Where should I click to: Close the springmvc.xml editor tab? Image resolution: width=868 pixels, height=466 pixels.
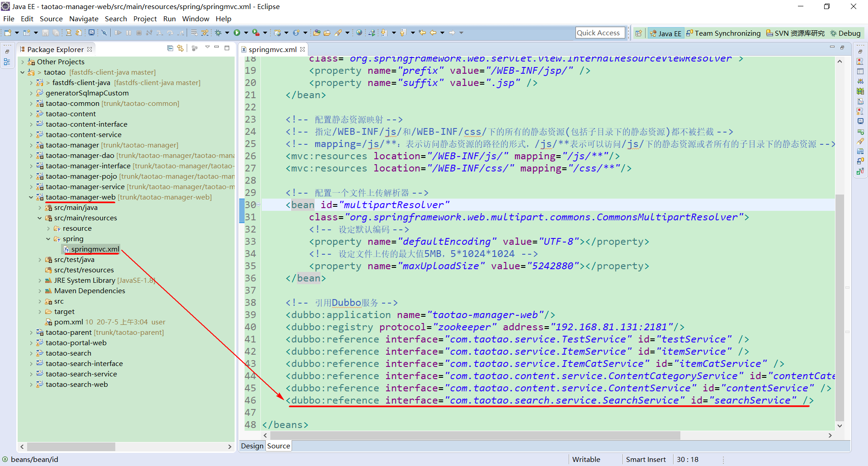tap(302, 49)
